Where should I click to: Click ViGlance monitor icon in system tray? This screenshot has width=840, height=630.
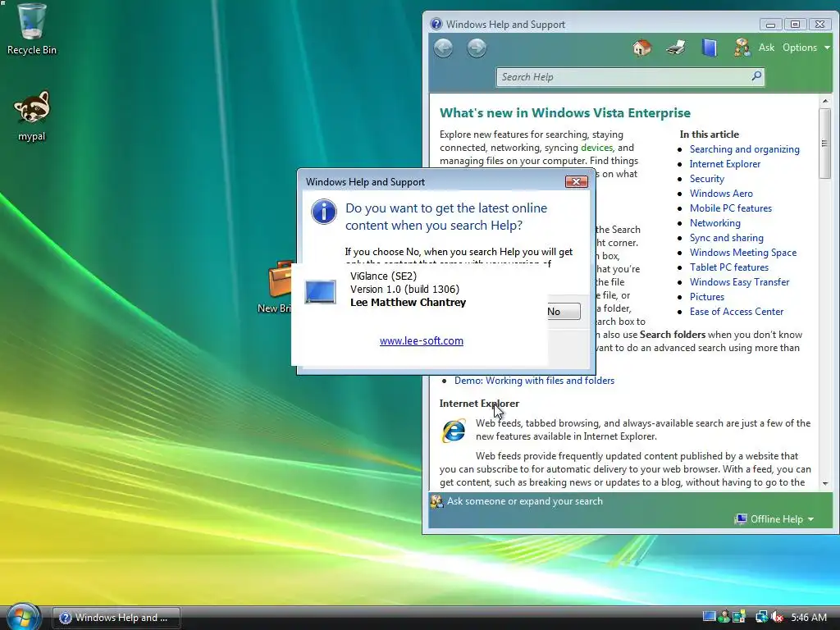tap(709, 617)
